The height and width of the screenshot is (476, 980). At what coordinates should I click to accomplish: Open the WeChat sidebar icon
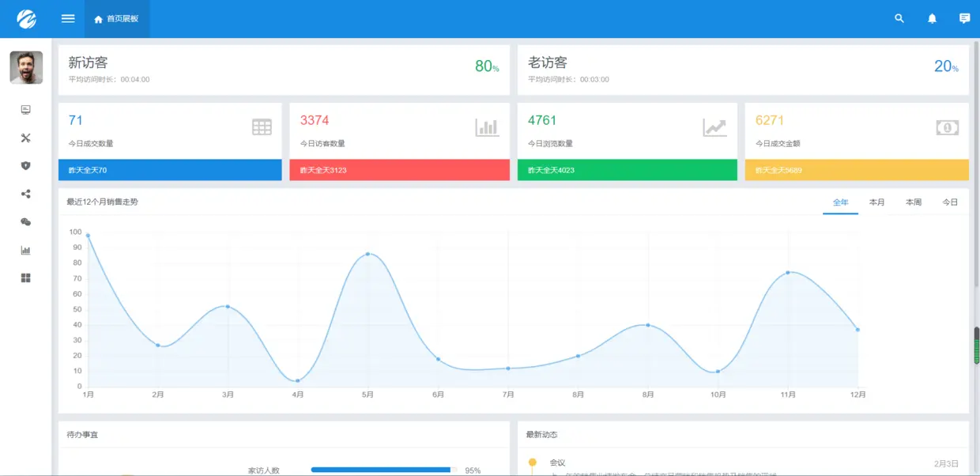[x=25, y=222]
